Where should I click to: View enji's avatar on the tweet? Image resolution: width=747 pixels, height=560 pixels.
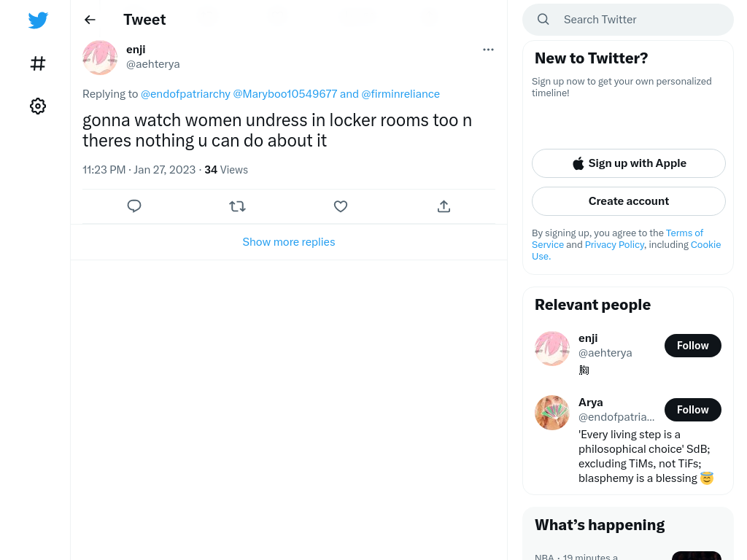click(x=99, y=58)
